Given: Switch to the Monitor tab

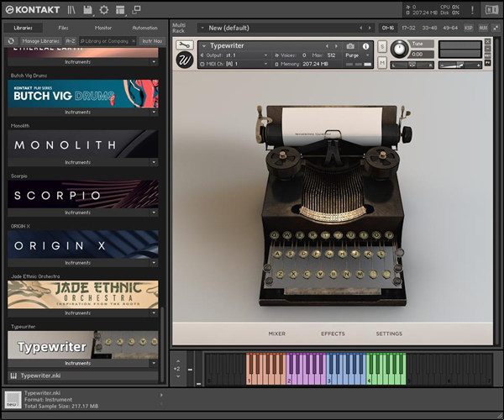Looking at the screenshot, I should tap(102, 28).
